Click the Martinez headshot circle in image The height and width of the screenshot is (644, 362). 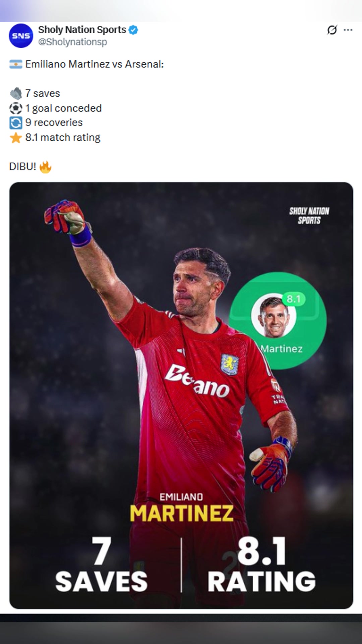click(x=274, y=317)
